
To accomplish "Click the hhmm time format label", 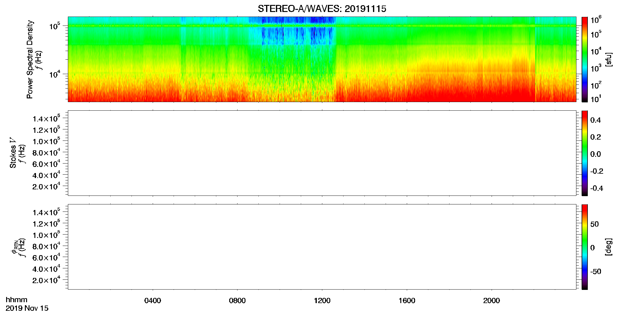I will pyautogui.click(x=17, y=300).
